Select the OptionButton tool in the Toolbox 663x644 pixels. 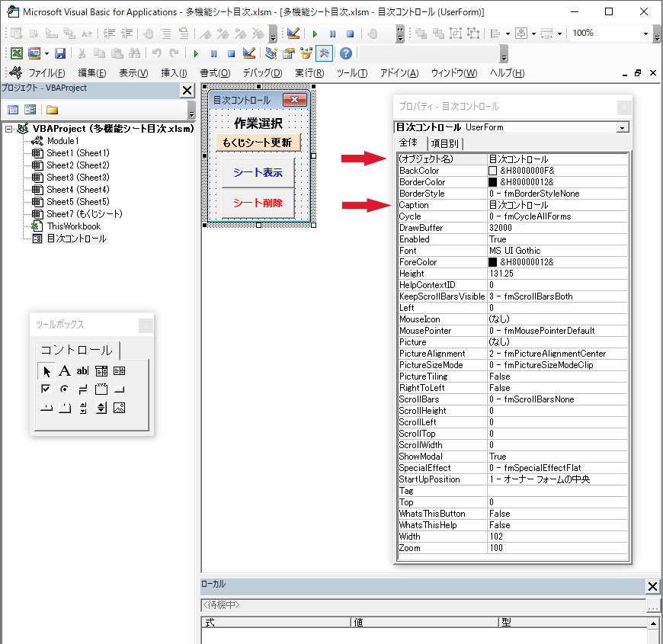click(x=64, y=389)
